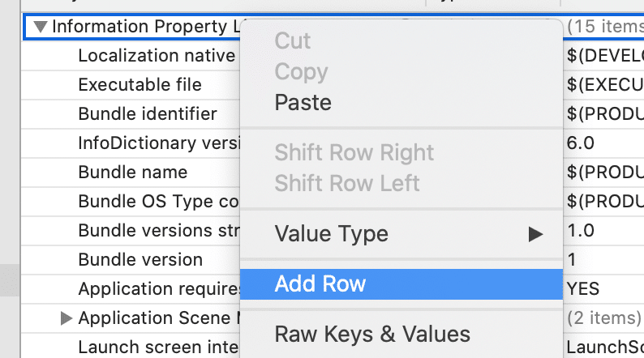Select the Localization native development region row
Screen dimensions: 644x358
pyautogui.click(x=157, y=56)
